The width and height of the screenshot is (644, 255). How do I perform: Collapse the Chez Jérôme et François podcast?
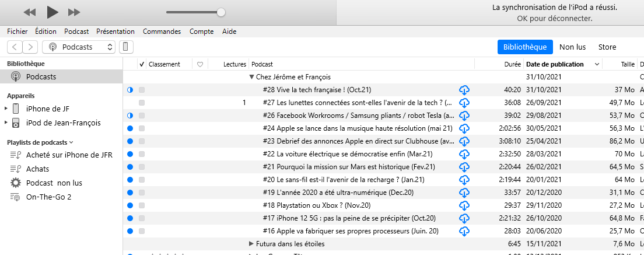[252, 77]
